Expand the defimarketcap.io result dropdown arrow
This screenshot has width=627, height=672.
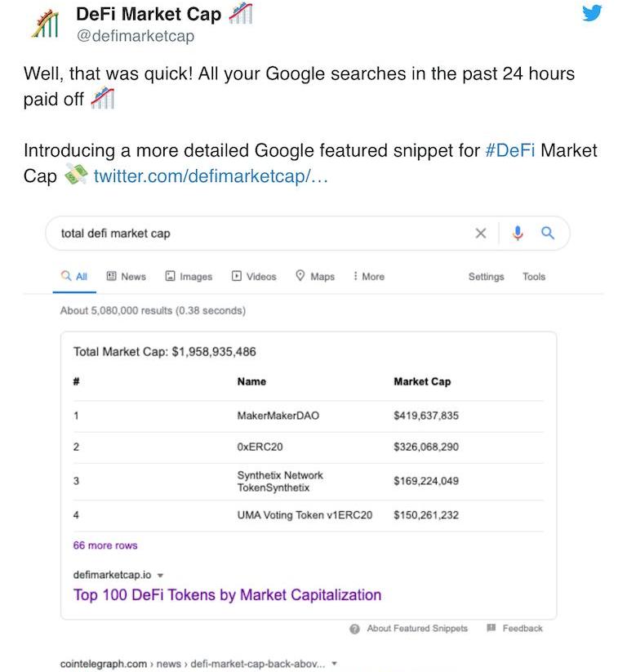point(160,575)
